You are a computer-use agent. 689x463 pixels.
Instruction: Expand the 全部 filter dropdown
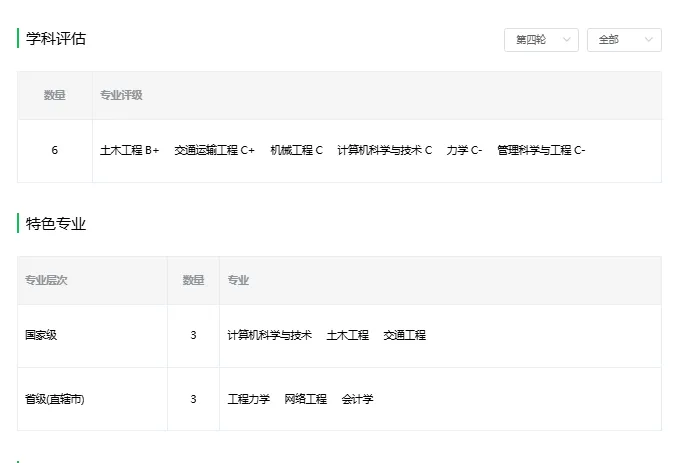pyautogui.click(x=624, y=39)
